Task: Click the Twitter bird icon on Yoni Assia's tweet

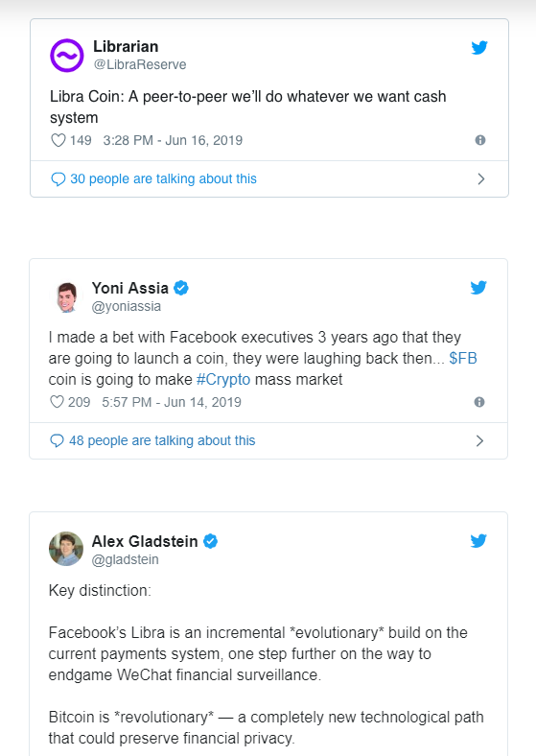Action: [x=478, y=288]
